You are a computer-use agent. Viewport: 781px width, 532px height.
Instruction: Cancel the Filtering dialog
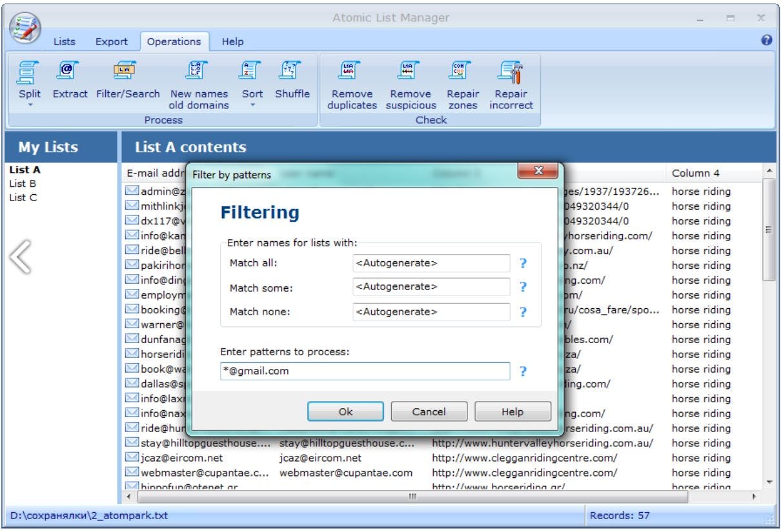(x=429, y=411)
